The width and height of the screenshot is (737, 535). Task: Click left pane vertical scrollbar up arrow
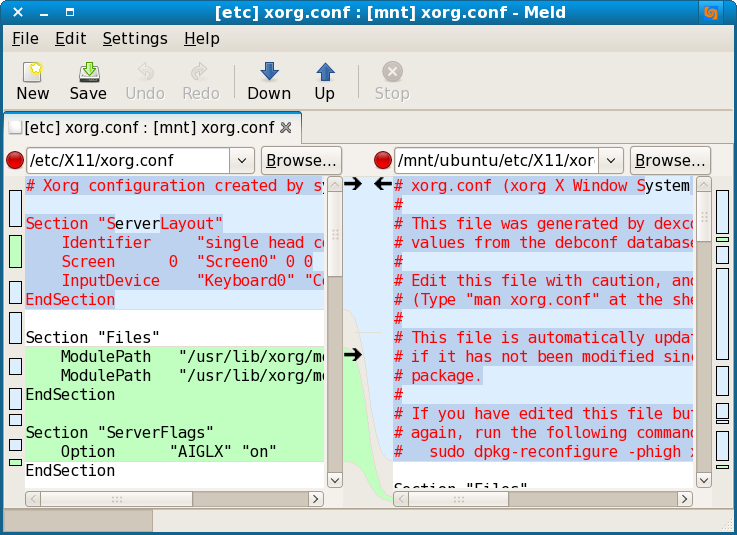click(x=335, y=185)
